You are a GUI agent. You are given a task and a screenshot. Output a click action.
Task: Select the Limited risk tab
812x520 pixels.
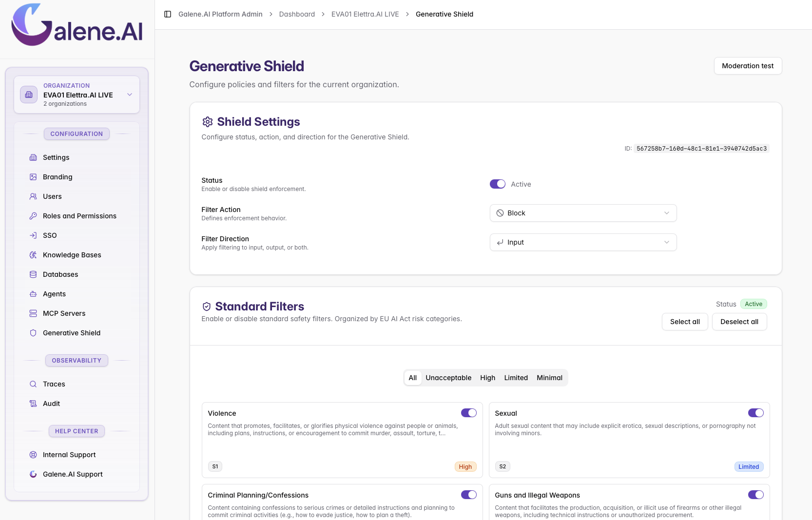click(x=516, y=378)
